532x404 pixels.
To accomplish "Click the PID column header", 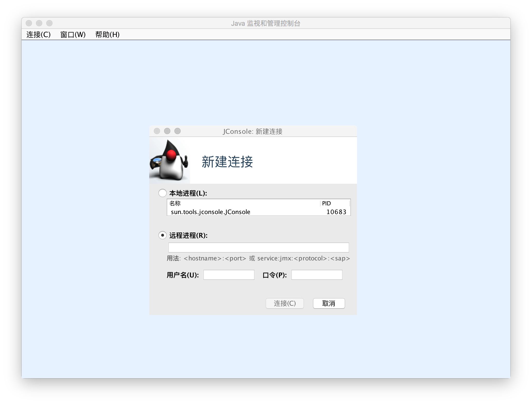I will click(x=335, y=203).
